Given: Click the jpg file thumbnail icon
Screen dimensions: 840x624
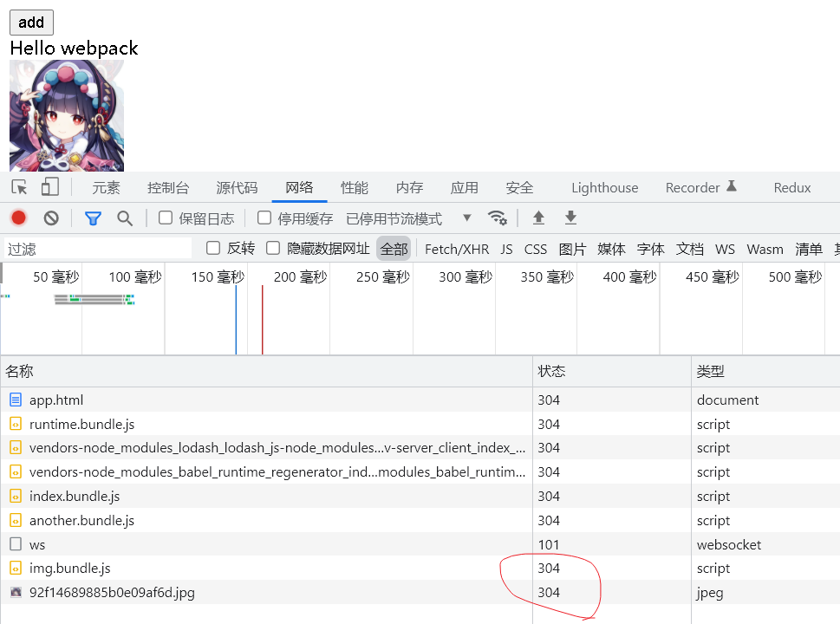Looking at the screenshot, I should (x=16, y=593).
